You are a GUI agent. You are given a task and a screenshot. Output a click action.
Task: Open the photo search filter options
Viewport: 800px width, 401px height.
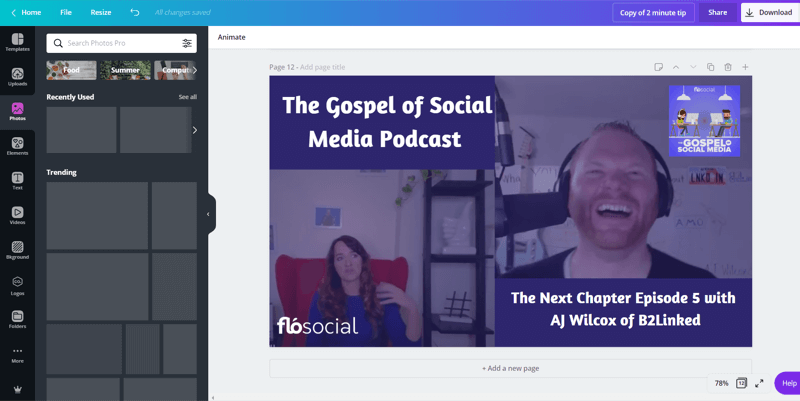(187, 43)
